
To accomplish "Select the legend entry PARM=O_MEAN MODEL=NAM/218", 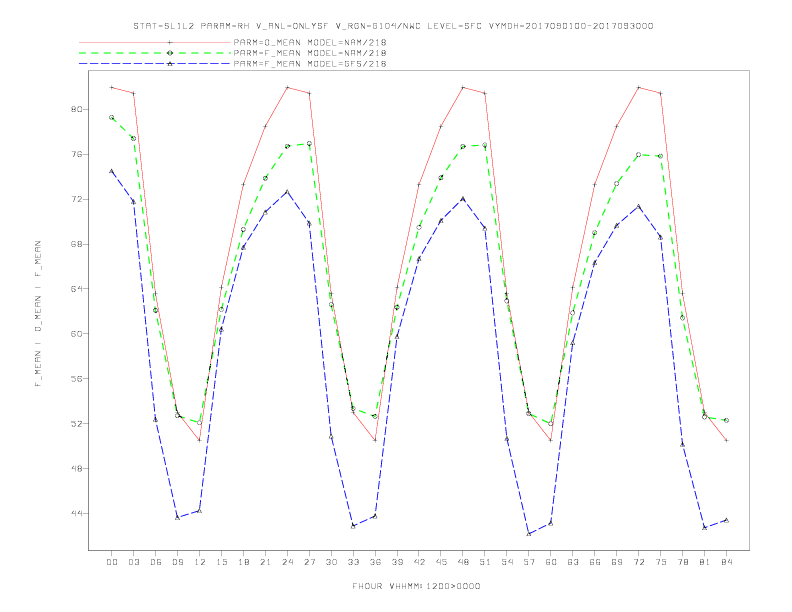I will pos(310,42).
